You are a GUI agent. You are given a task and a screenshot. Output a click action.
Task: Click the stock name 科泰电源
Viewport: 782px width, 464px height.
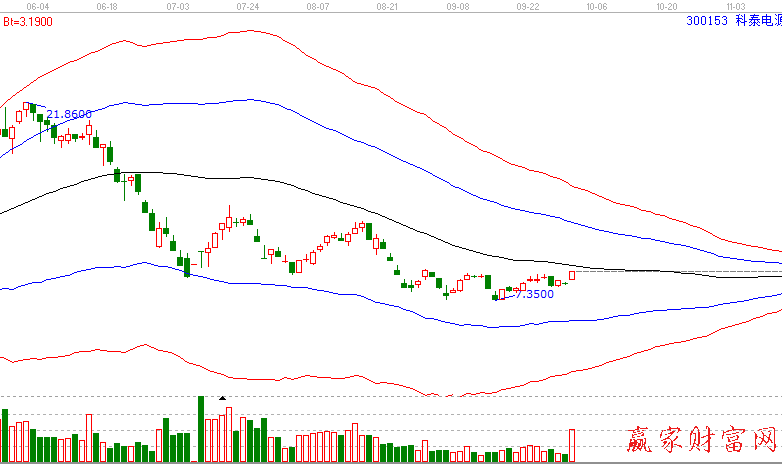(758, 19)
